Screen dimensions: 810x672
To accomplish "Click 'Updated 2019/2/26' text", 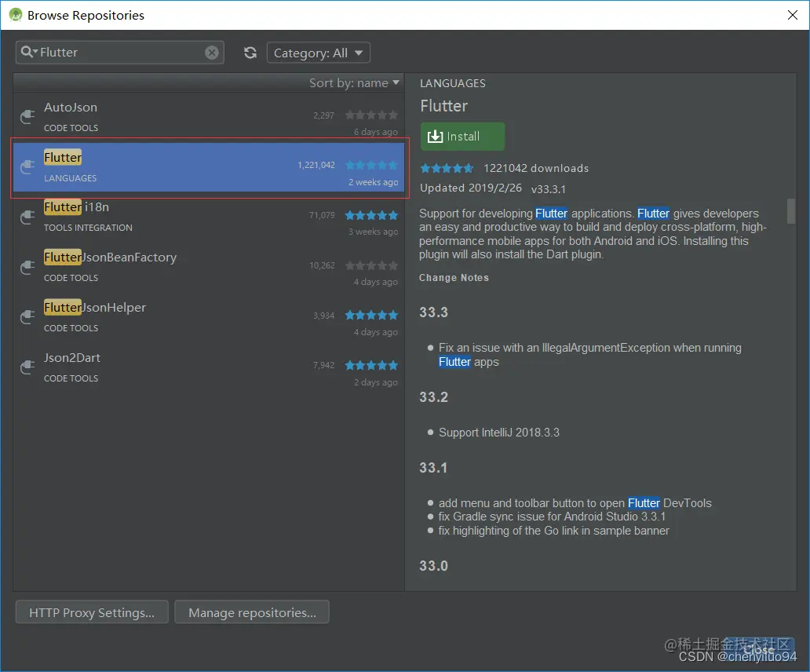I will coord(471,188).
